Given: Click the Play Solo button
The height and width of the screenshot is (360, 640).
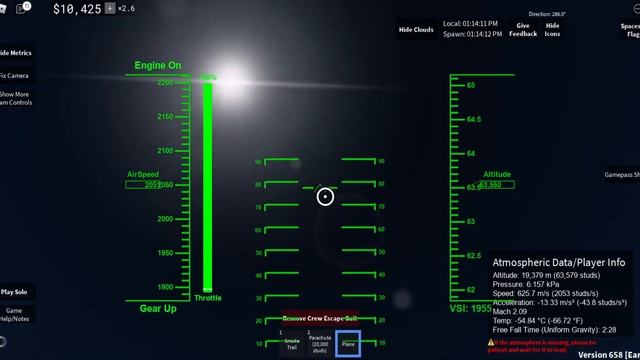Looking at the screenshot, I should click(x=16, y=292).
